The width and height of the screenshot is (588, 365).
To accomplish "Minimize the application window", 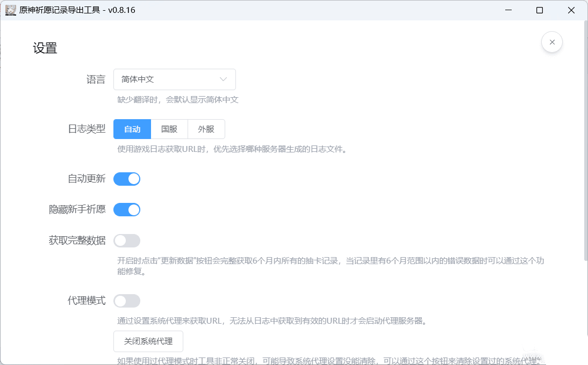I will tap(509, 10).
